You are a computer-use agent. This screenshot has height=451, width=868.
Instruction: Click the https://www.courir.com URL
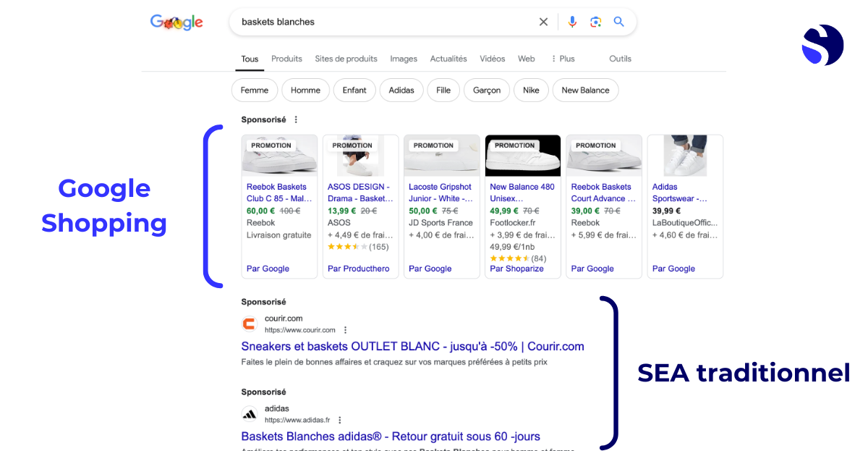[x=300, y=330]
